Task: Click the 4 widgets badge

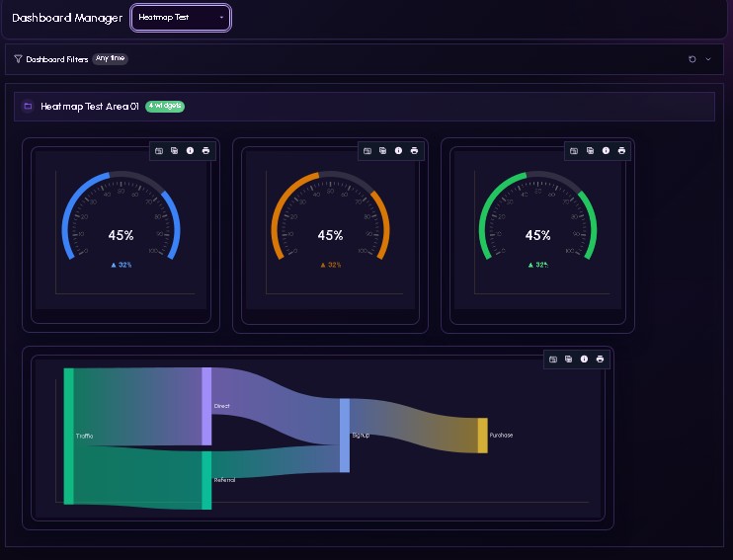Action: click(165, 106)
